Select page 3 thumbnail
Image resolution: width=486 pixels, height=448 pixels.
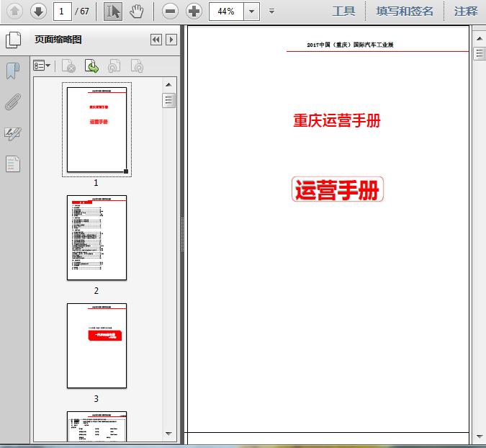tap(96, 346)
